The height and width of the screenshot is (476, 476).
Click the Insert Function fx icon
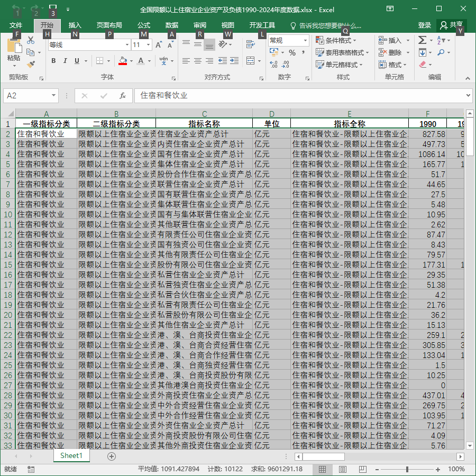(123, 96)
